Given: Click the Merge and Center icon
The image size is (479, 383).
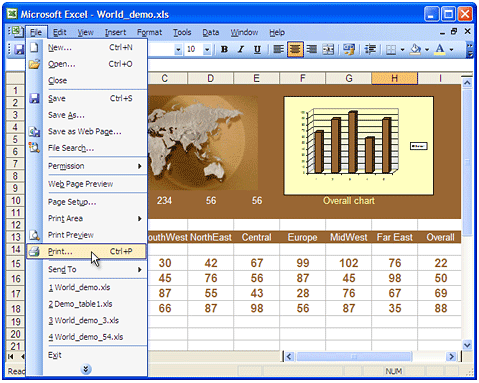Looking at the screenshot, I should [328, 50].
